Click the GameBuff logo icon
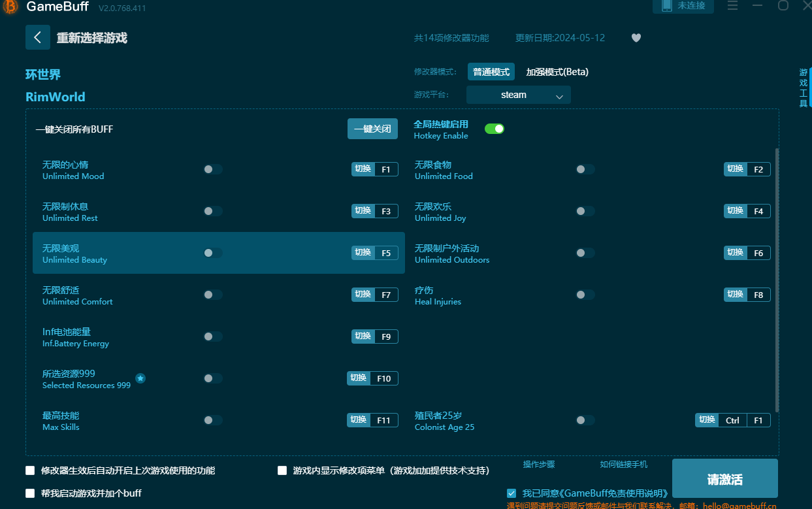812x509 pixels. 10,7
